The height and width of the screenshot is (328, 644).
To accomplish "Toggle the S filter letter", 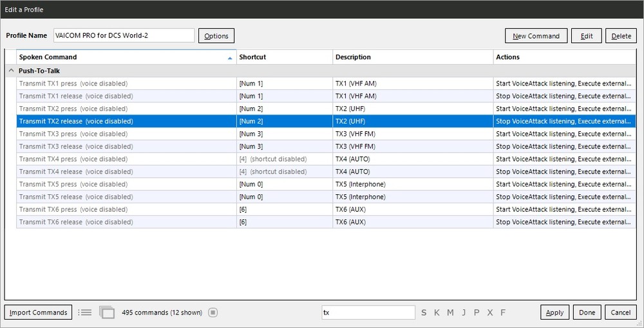I will pos(424,313).
